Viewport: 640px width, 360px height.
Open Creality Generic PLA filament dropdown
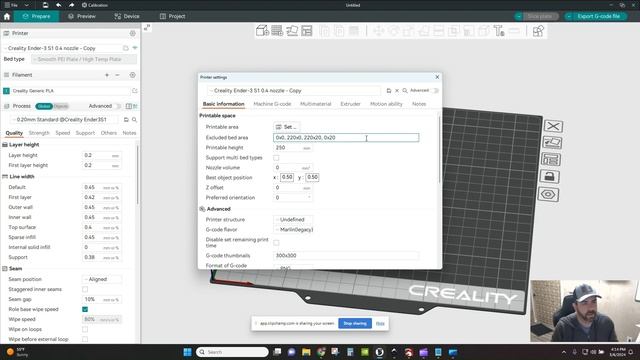coord(69,91)
